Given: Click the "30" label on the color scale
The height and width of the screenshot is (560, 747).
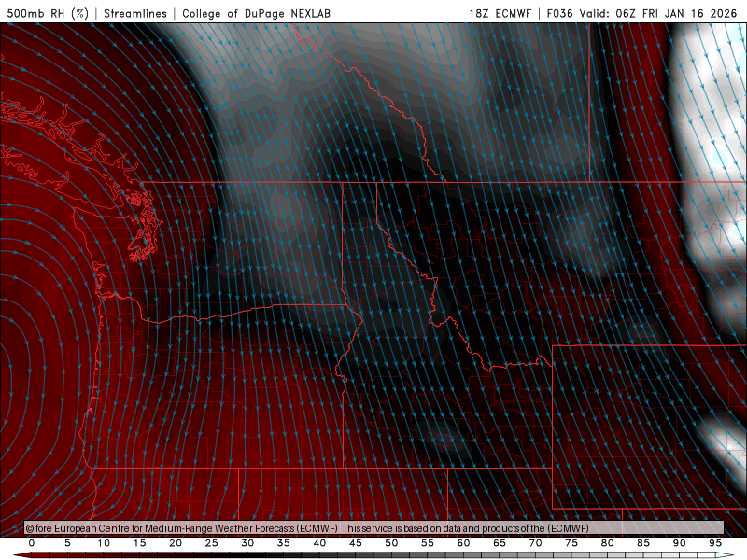Looking at the screenshot, I should pyautogui.click(x=247, y=543).
